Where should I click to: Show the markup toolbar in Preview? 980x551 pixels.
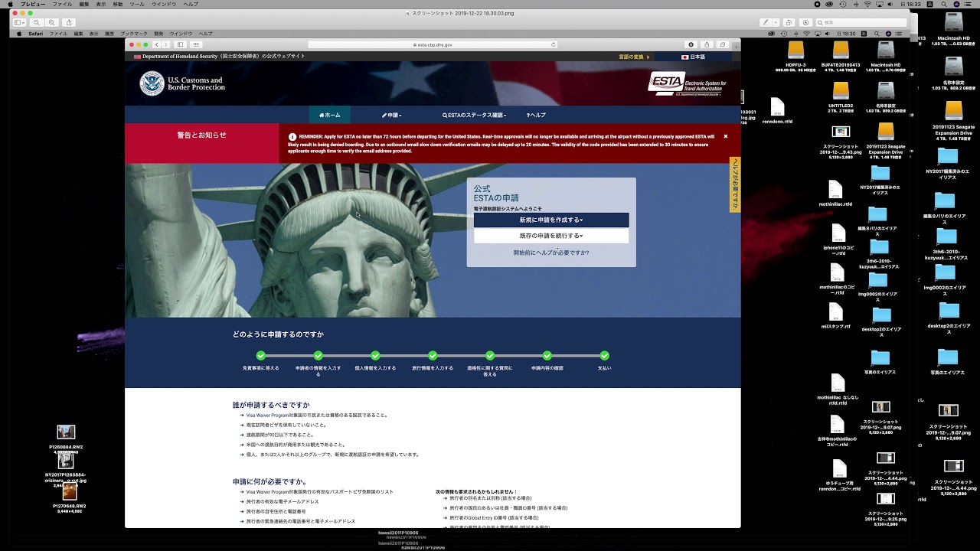click(805, 23)
